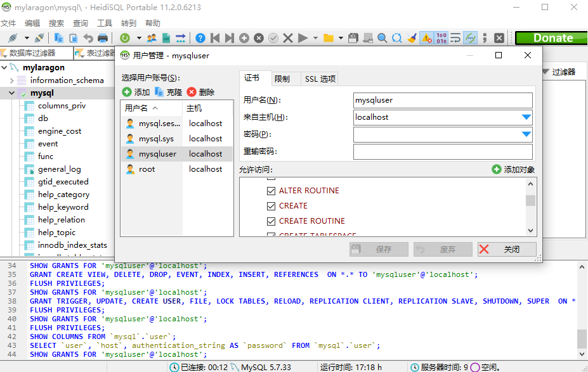
Task: Uncheck the CREATE privilege checkbox
Action: (271, 206)
